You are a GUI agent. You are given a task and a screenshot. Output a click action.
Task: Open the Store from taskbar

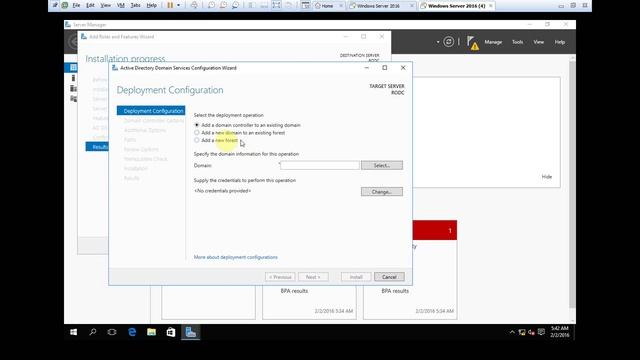(171, 332)
